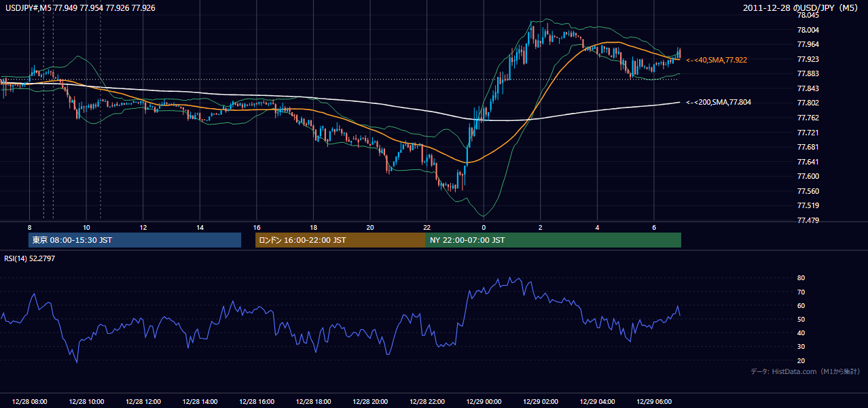This screenshot has width=868, height=408.
Task: Click hour tick 2 under price chart
Action: click(540, 227)
